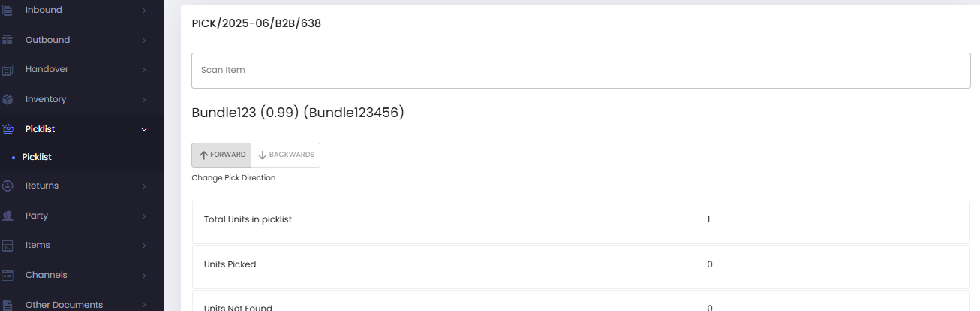Click the Inbound sidebar icon
Viewport: 980px width, 311px height.
(x=8, y=10)
